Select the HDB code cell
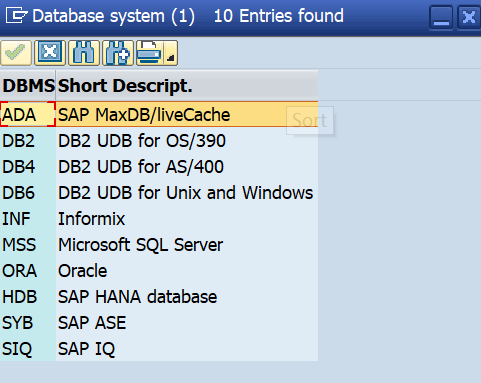 click(x=28, y=297)
